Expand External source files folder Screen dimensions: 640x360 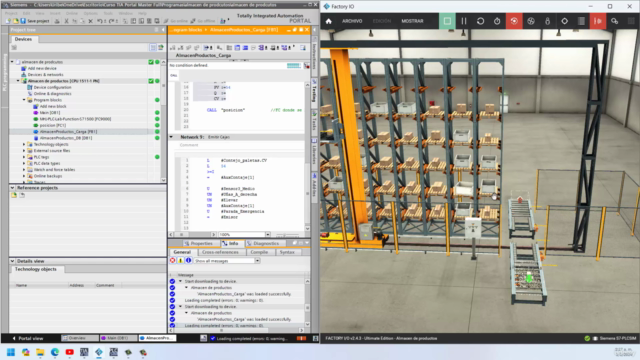(24, 151)
